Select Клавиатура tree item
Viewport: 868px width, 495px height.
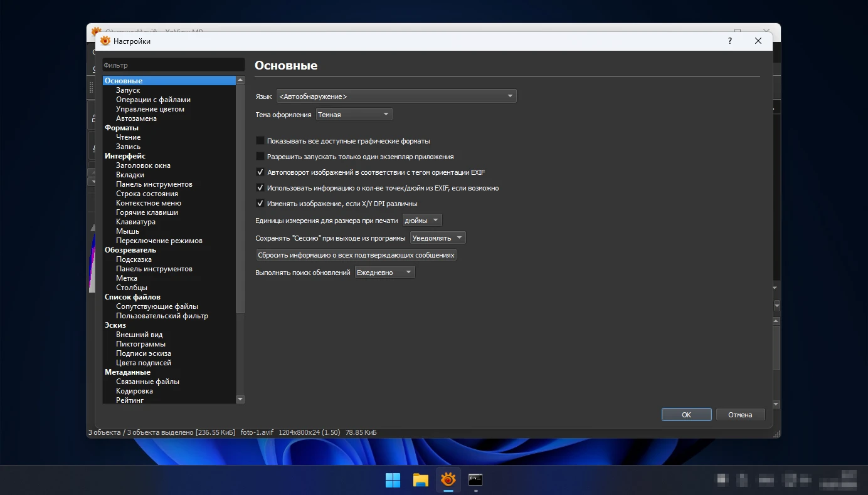tap(135, 222)
